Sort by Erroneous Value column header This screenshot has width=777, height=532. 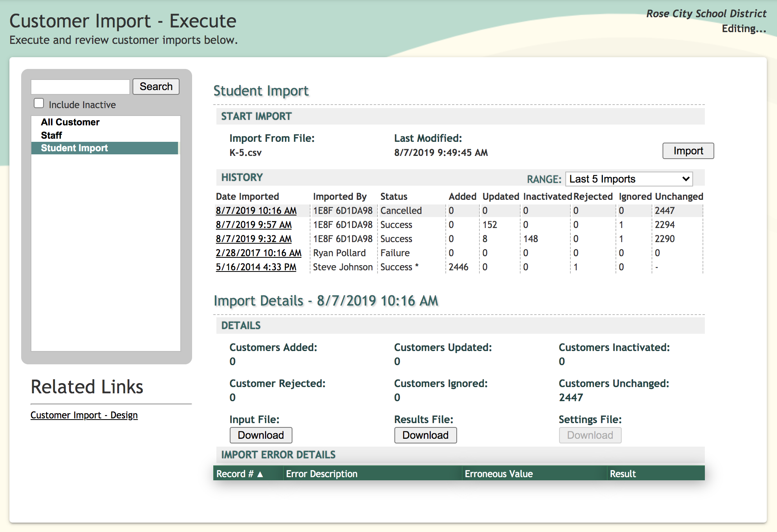click(498, 474)
